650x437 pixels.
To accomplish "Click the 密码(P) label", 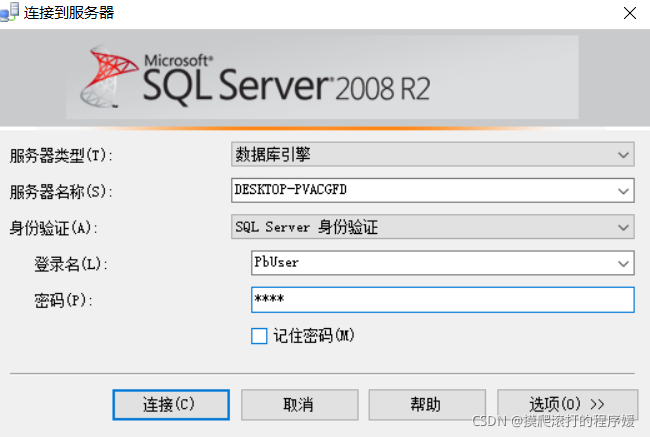I will pos(63,300).
